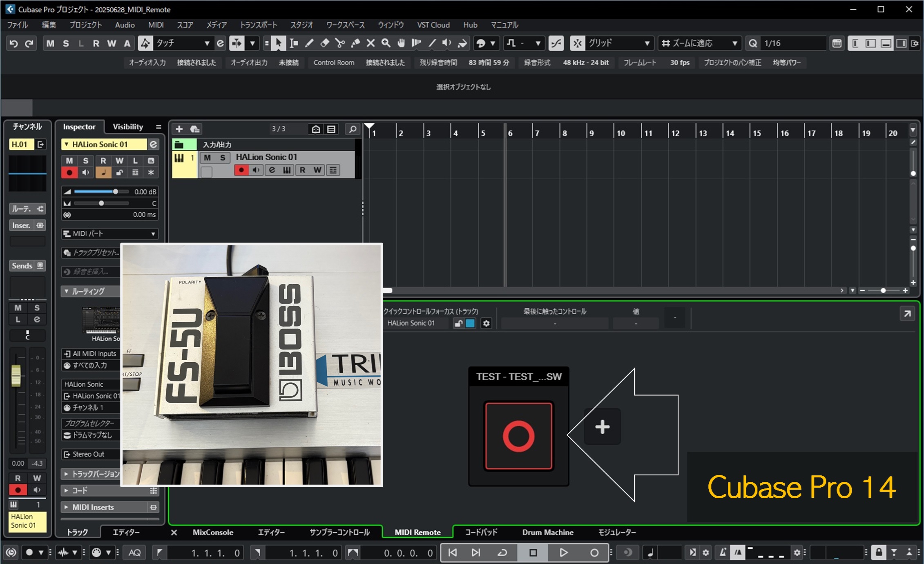This screenshot has width=924, height=564.
Task: Open Inser. section in channel strip
Action: click(27, 225)
